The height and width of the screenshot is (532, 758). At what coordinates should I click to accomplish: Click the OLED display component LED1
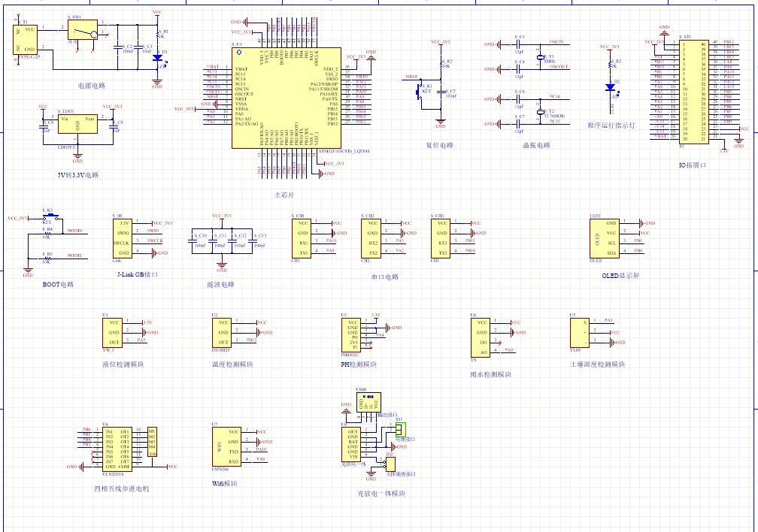click(605, 238)
